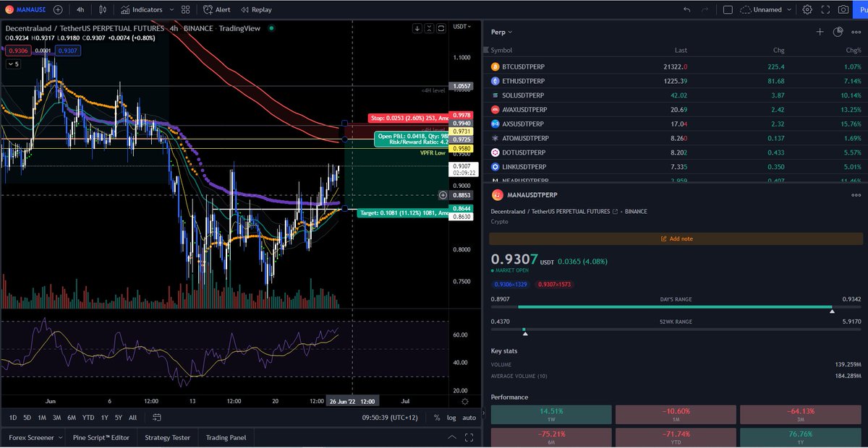This screenshot has width=868, height=448.
Task: Select the 5Y date range
Action: (119, 418)
